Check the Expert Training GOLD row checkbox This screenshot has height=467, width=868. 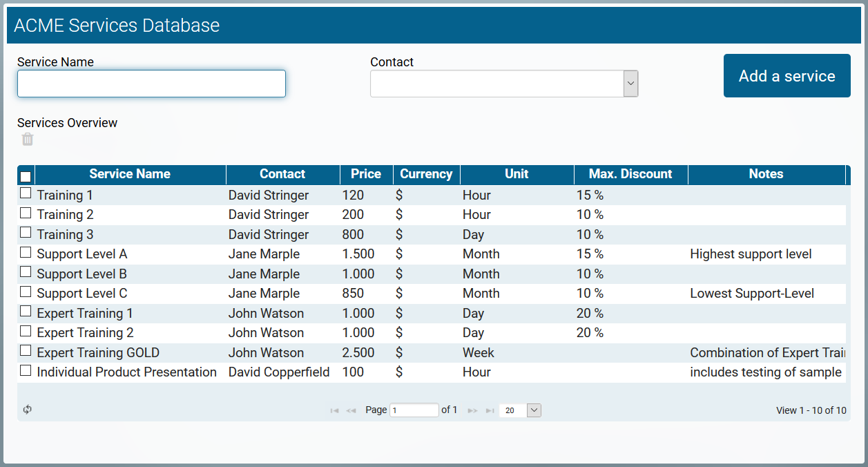coord(26,350)
